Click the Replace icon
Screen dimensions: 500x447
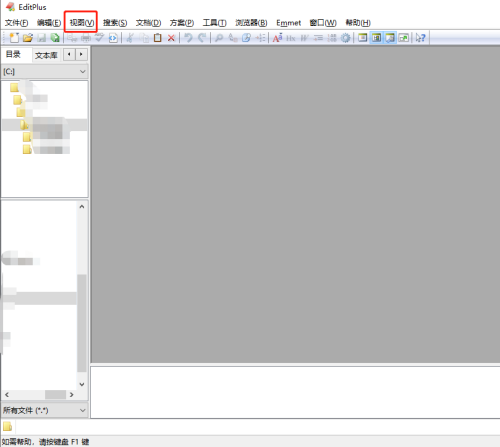(x=233, y=38)
